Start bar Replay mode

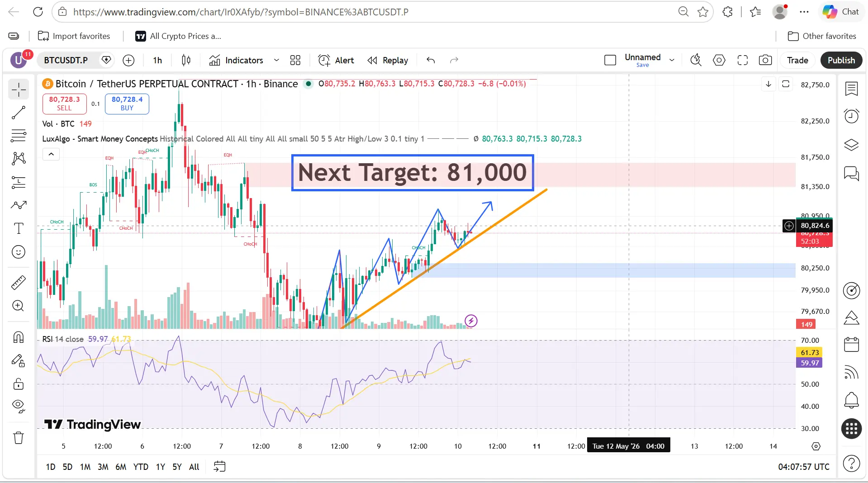(x=388, y=60)
